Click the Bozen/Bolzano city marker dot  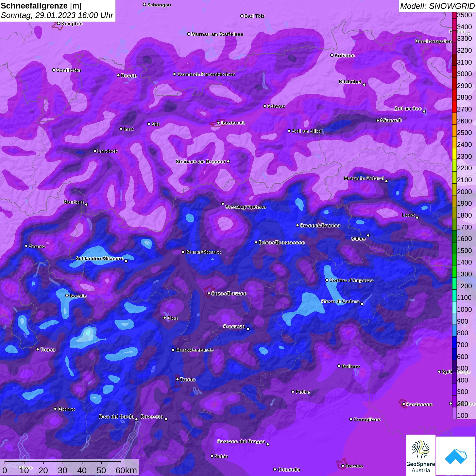coord(209,293)
